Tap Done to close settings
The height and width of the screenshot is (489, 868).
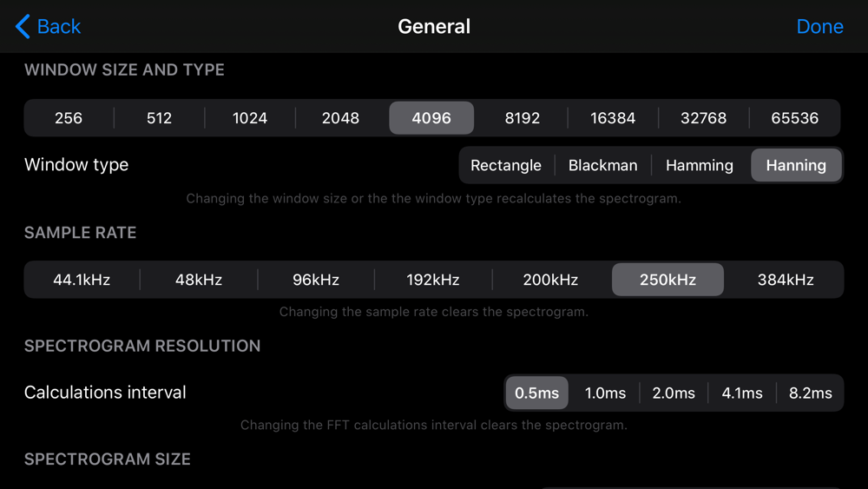click(x=819, y=26)
